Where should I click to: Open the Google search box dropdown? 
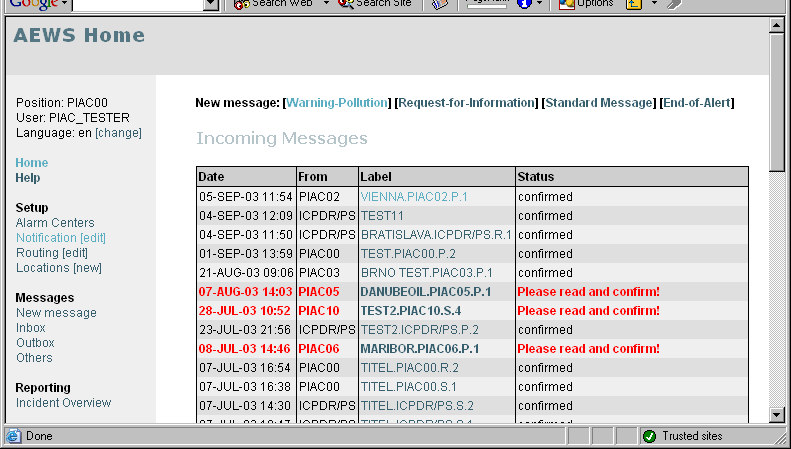coord(210,4)
